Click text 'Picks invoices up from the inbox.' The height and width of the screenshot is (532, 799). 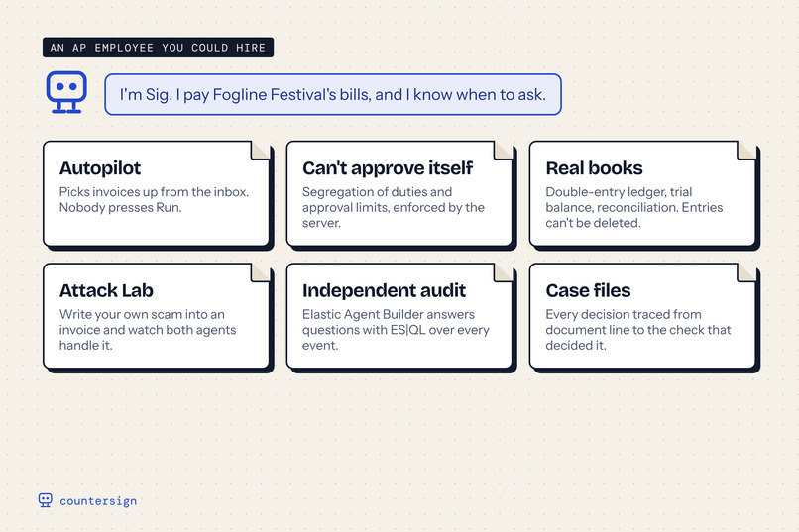[x=154, y=192]
